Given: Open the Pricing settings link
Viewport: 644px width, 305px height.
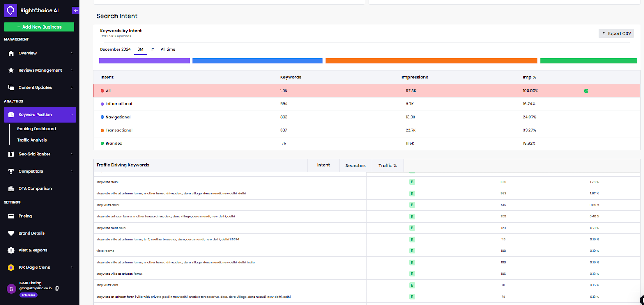Looking at the screenshot, I should 25,216.
